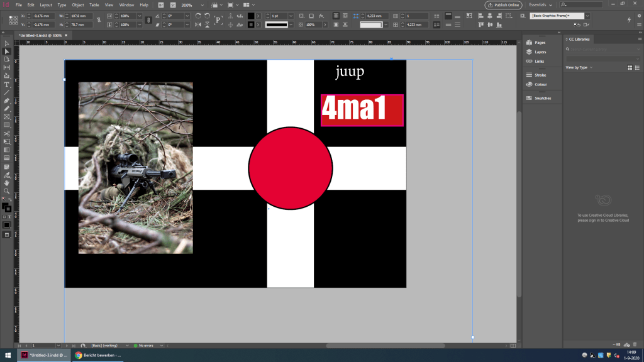Click the Rotate 90° clockwise icon
The height and width of the screenshot is (362, 644).
point(199,16)
